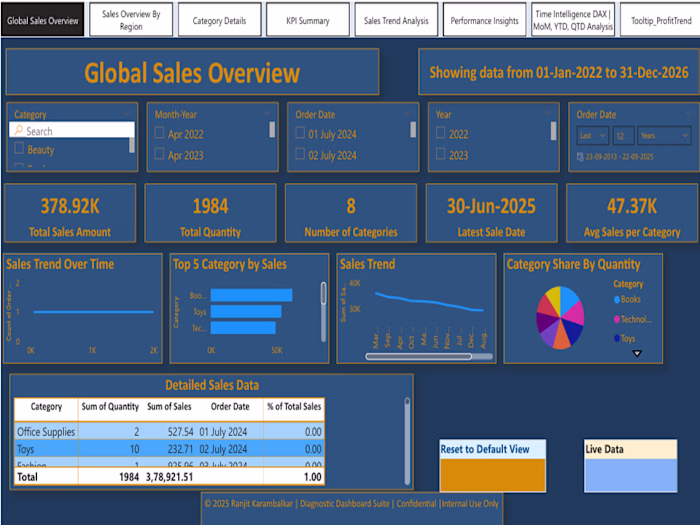Click the calendar icon beside the date range
This screenshot has height=525, width=700.
[580, 156]
